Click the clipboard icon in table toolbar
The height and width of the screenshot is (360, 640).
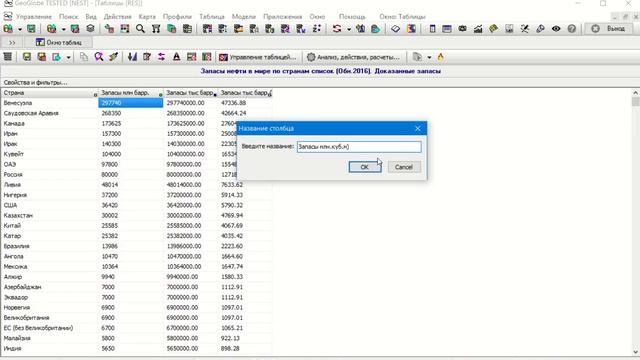tap(147, 57)
